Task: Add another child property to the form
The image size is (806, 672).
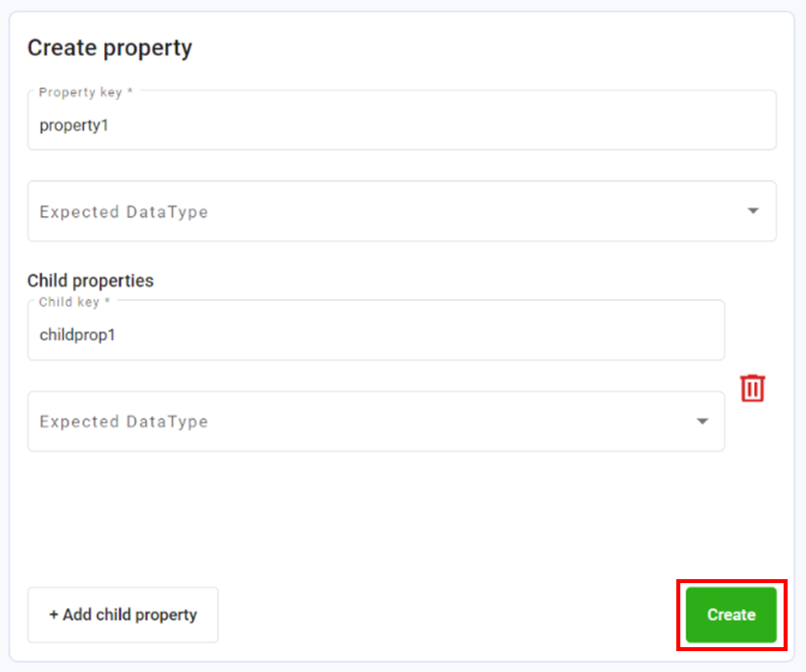Action: tap(122, 614)
